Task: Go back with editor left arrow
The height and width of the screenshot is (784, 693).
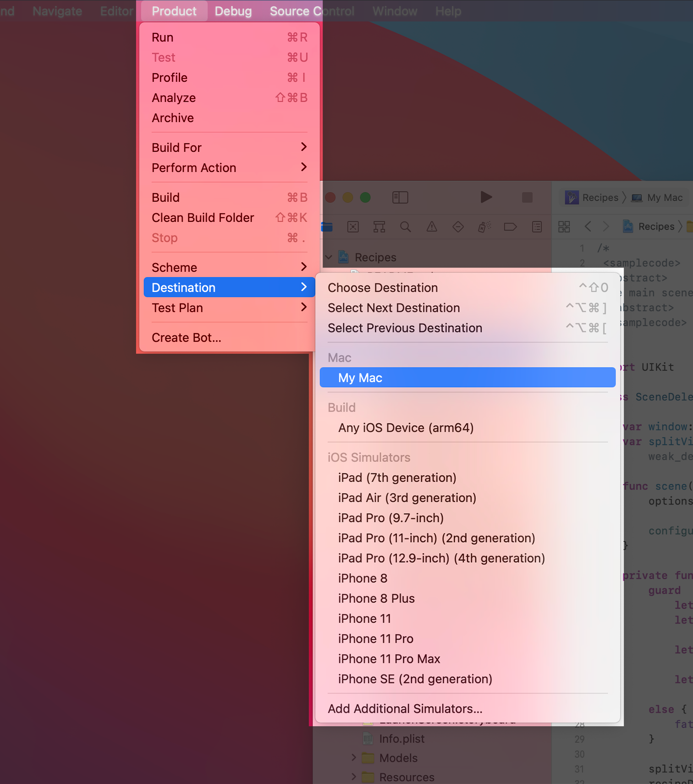Action: coord(588,226)
